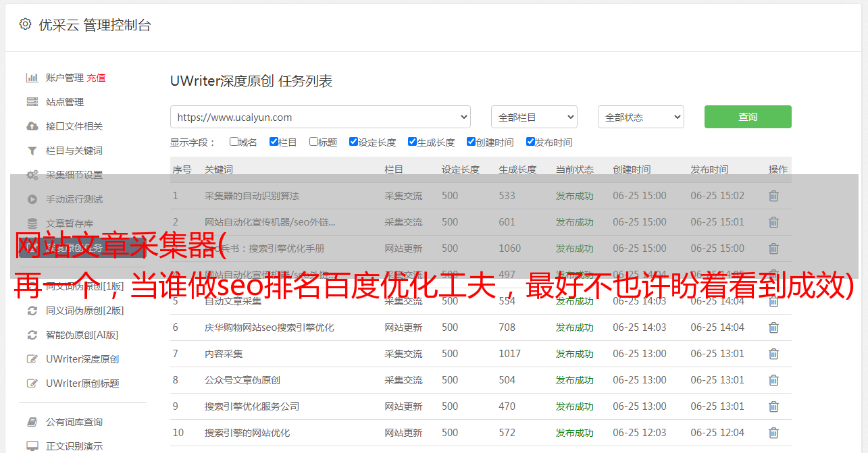Viewport: 868px width, 453px height.
Task: Open 接口文件相关 in the sidebar
Action: pyautogui.click(x=74, y=126)
